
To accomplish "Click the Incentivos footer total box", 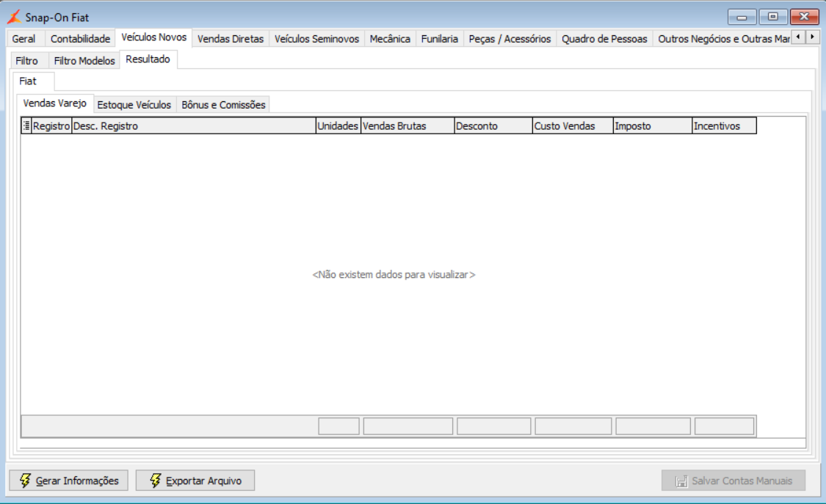I will 725,426.
